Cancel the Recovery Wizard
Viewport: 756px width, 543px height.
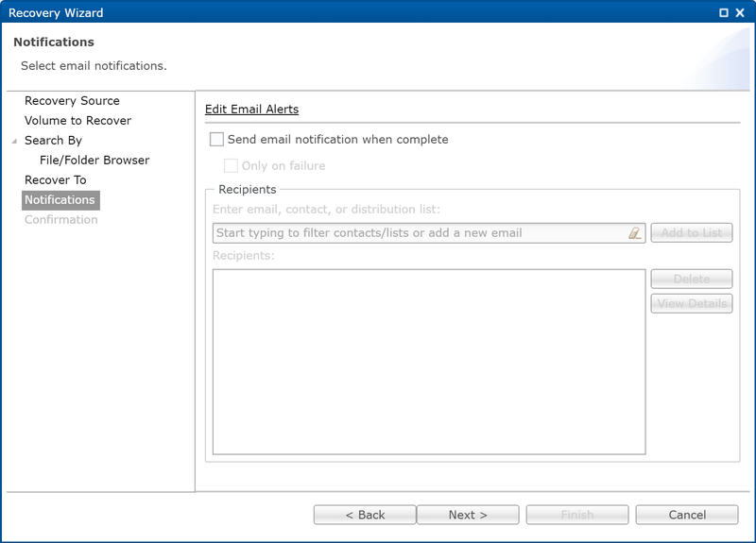click(687, 515)
